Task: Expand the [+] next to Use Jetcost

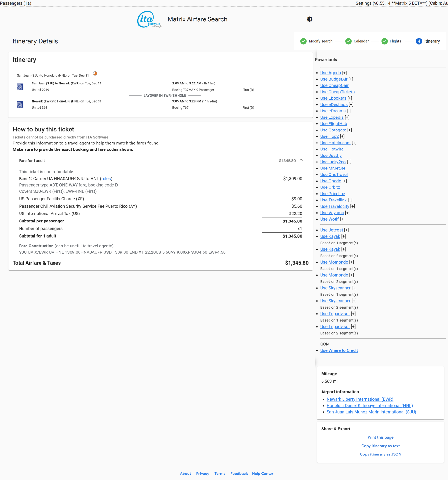Action: click(x=346, y=230)
